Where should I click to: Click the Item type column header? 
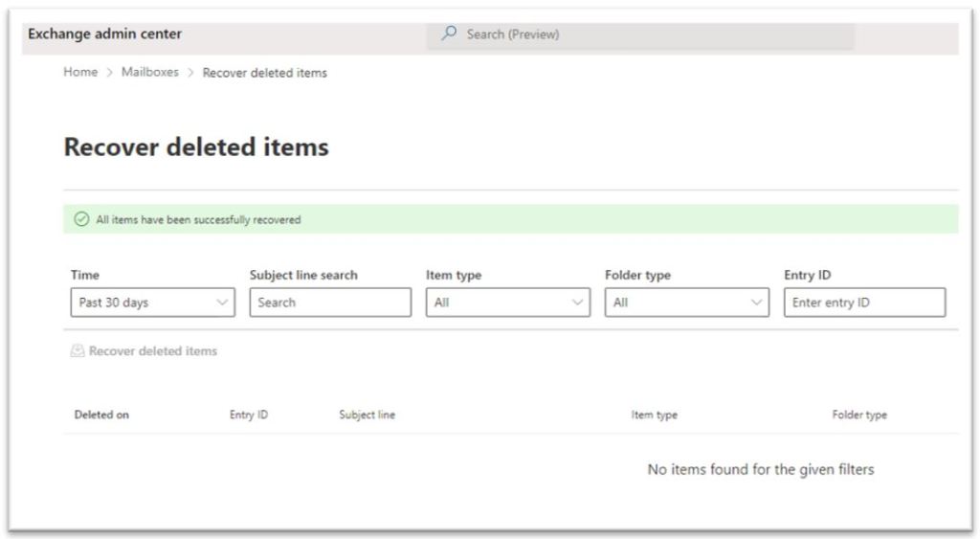pos(655,415)
